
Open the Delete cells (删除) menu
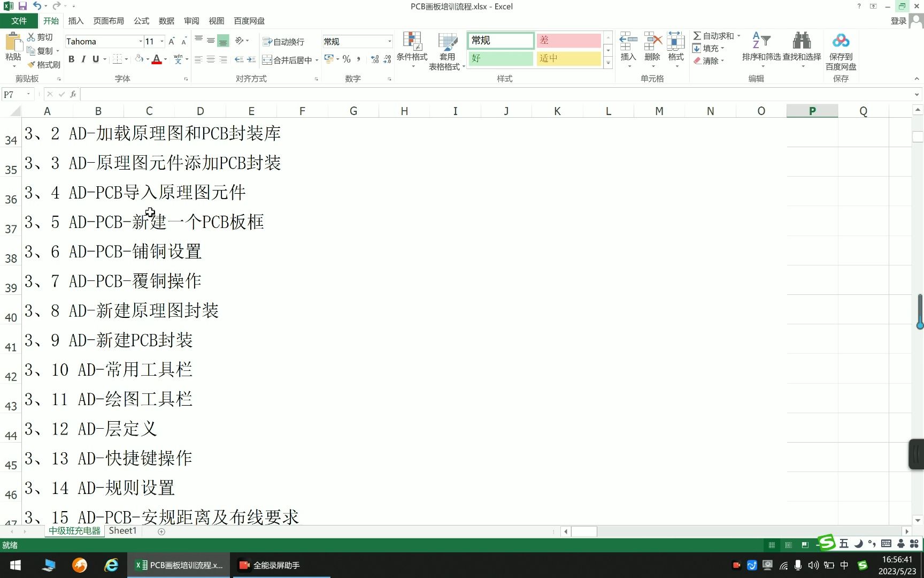coord(652,50)
